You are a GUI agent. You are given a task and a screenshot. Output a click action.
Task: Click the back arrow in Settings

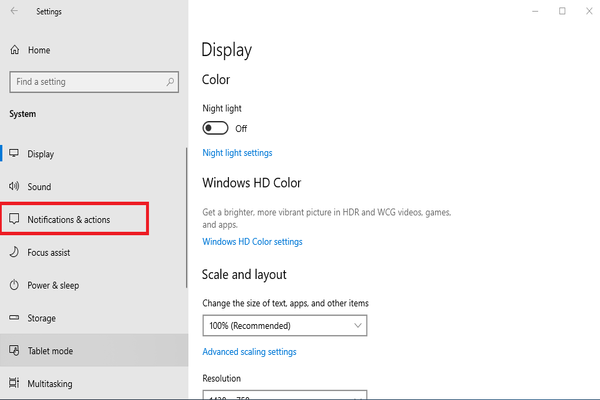(14, 11)
